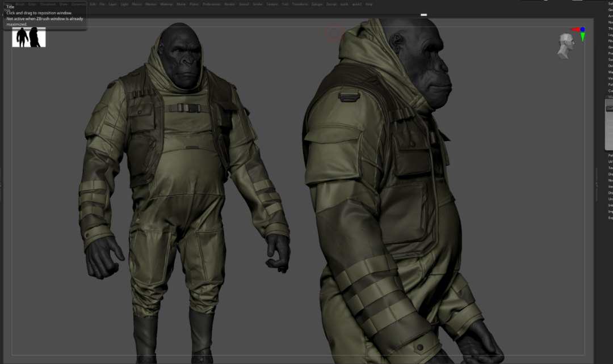This screenshot has width=613, height=364.
Task: Open the Brush menu
Action: click(20, 5)
